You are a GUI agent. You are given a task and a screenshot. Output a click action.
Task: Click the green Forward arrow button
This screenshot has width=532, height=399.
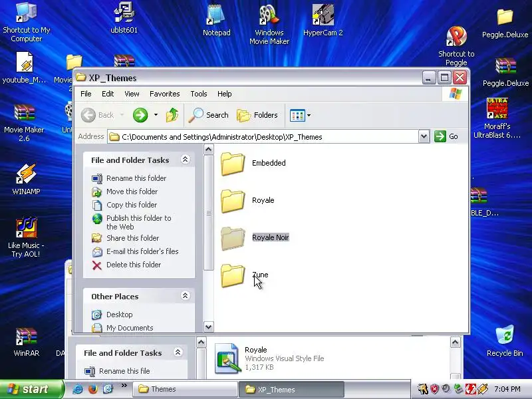(140, 115)
